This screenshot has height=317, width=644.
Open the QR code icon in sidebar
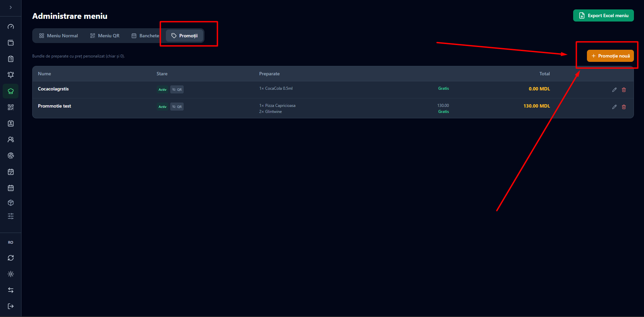(11, 107)
